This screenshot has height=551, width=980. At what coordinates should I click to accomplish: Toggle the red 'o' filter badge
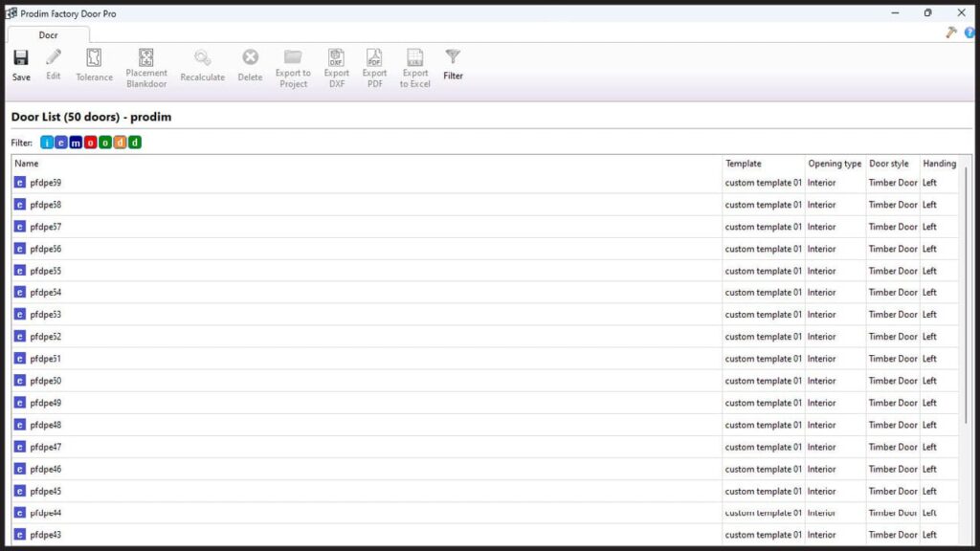[91, 143]
